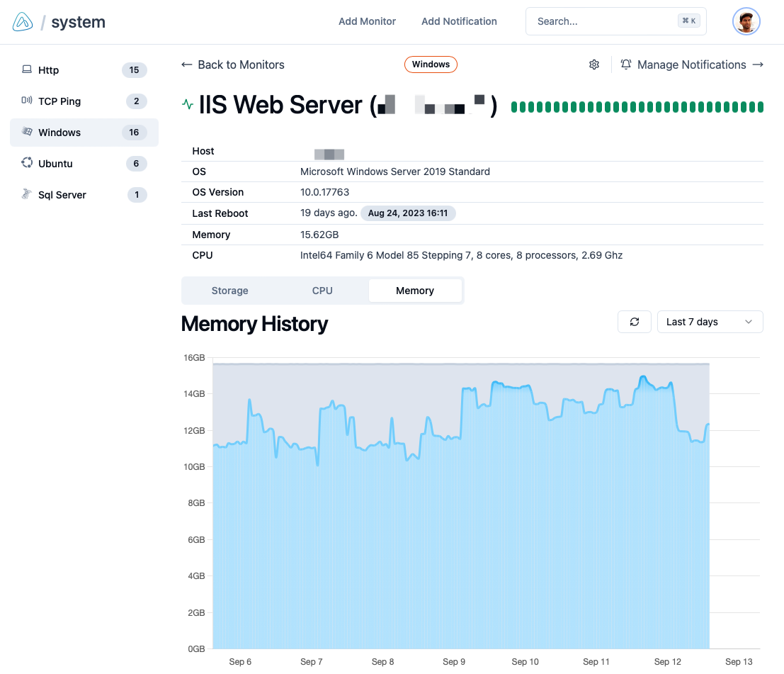Switch to the Storage tab
Screen dimensions: 784x674
click(x=229, y=291)
